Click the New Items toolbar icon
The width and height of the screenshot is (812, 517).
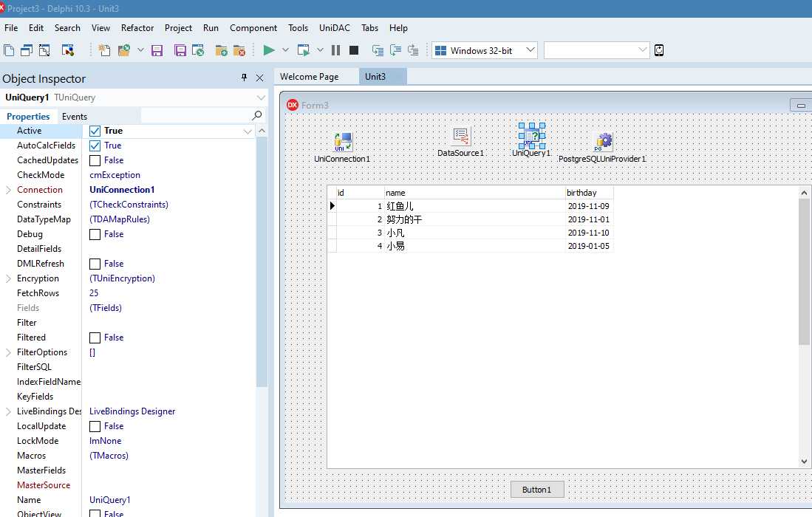click(104, 50)
